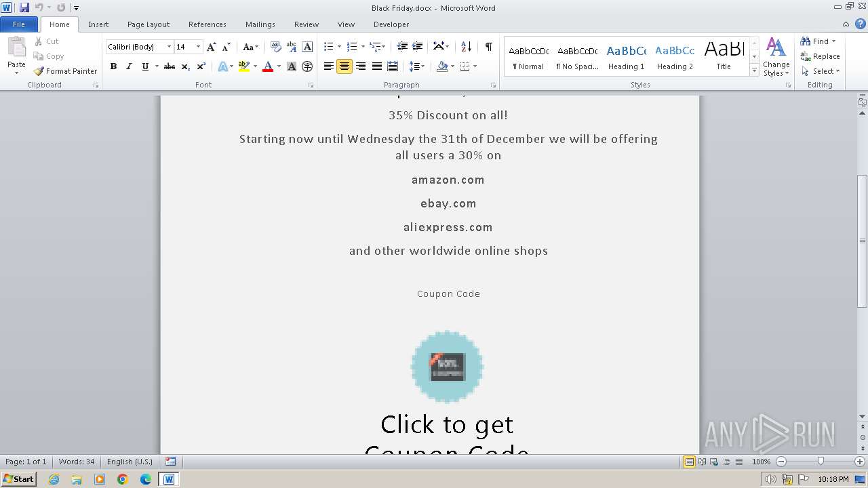Image resolution: width=868 pixels, height=488 pixels.
Task: Toggle Show/Hide paragraph marks
Action: [x=488, y=47]
